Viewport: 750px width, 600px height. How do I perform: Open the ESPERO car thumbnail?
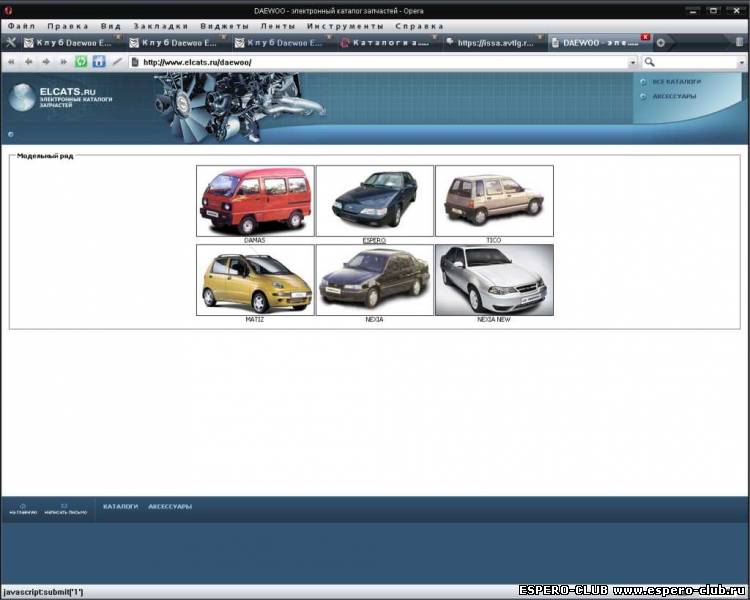point(375,201)
